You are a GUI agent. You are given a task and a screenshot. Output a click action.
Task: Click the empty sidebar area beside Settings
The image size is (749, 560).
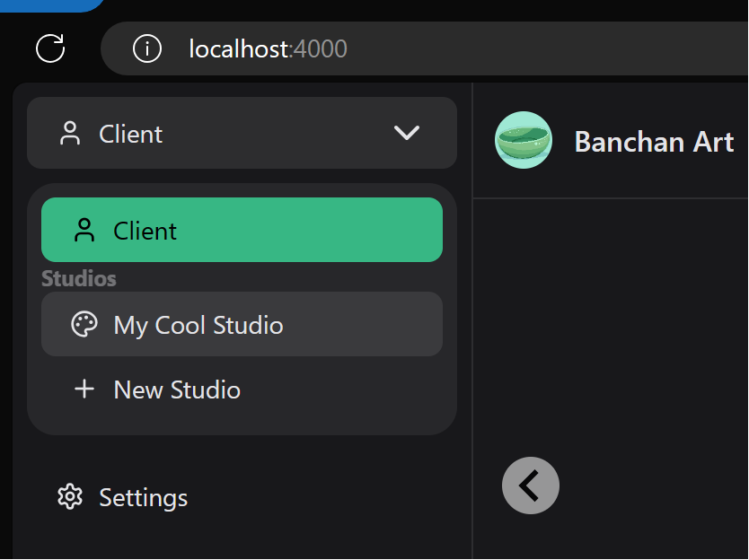[332, 498]
